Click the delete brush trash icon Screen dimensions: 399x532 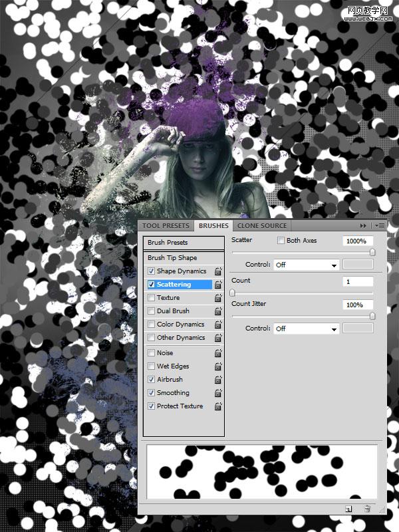click(x=367, y=508)
